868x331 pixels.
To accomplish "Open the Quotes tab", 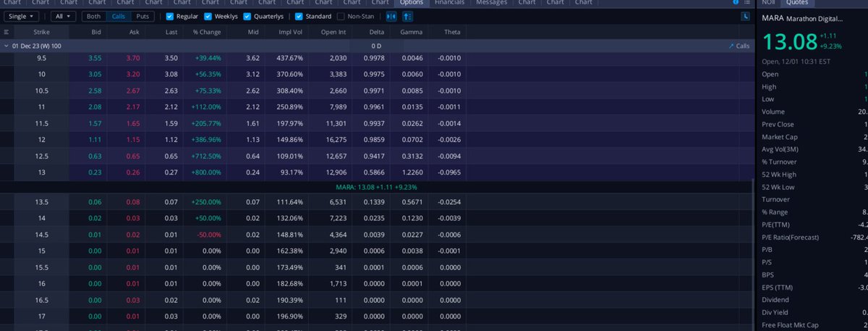I will pos(796,3).
